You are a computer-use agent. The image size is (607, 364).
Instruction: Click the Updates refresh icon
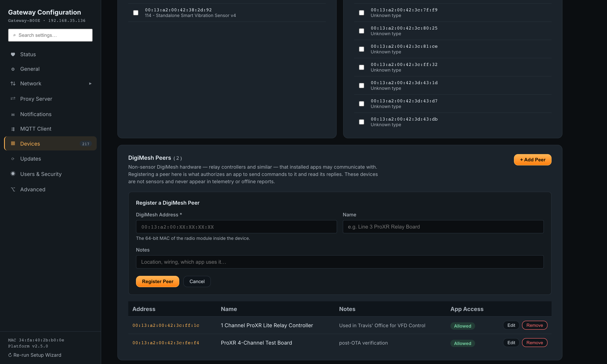coord(13,159)
